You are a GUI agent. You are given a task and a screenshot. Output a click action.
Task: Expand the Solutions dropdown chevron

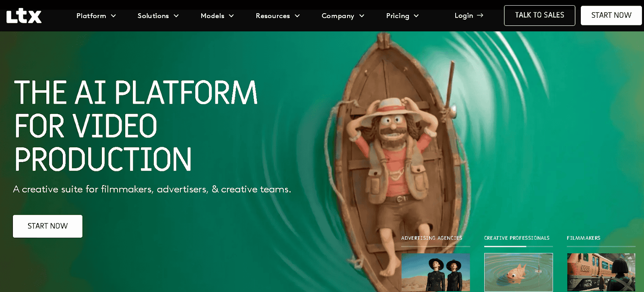coord(176,16)
